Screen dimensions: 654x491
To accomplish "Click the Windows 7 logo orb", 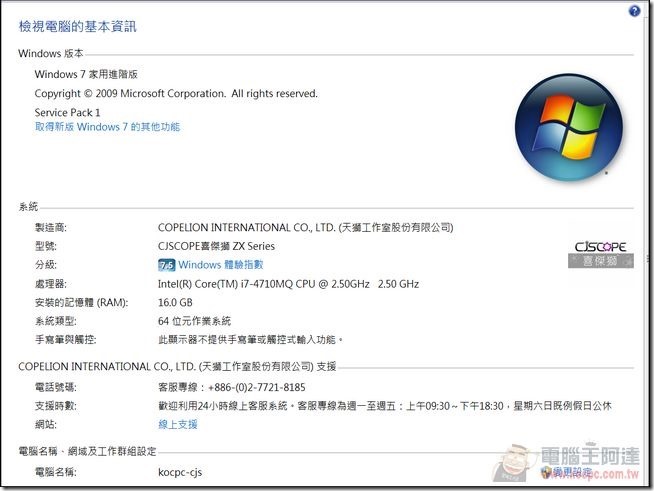I will coord(569,127).
